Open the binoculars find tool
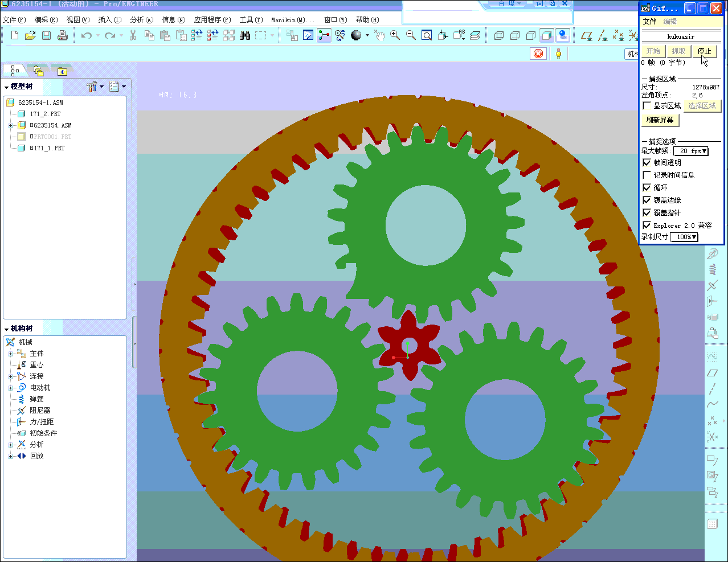This screenshot has height=562, width=728. point(245,35)
